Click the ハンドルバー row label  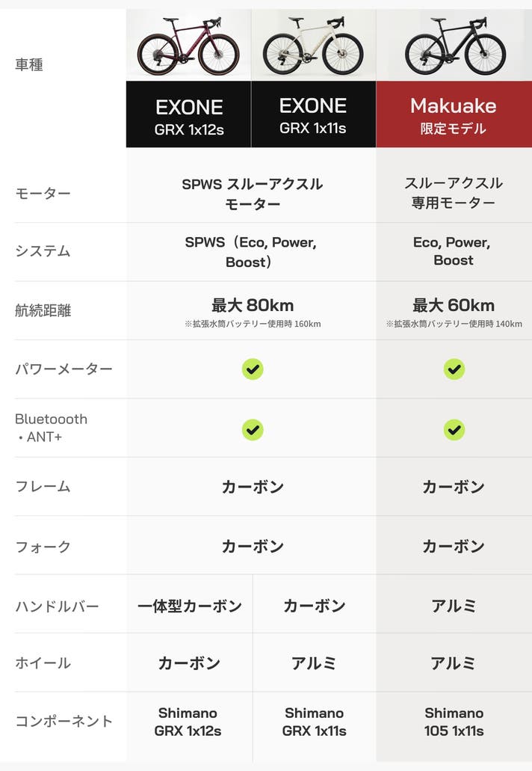pos(58,606)
